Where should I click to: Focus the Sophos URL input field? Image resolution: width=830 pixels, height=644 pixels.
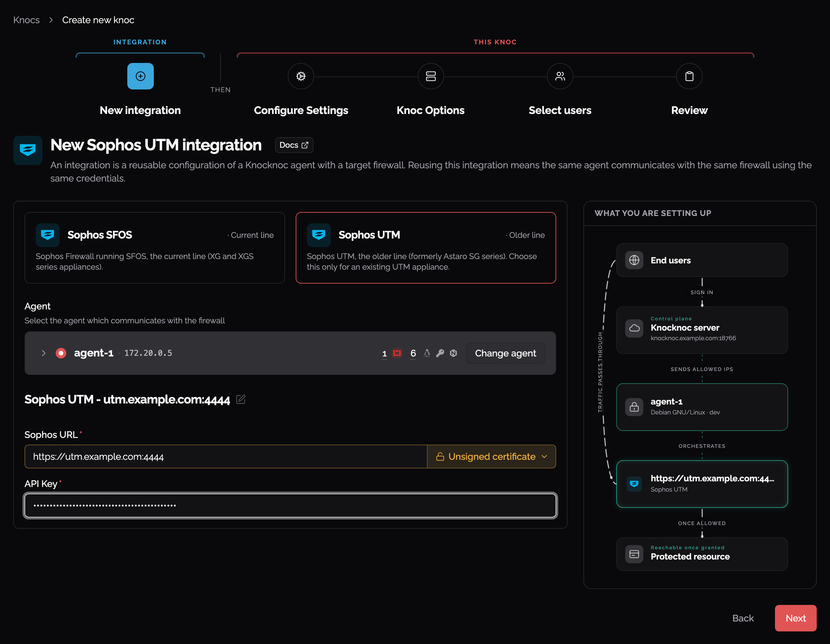tap(226, 456)
